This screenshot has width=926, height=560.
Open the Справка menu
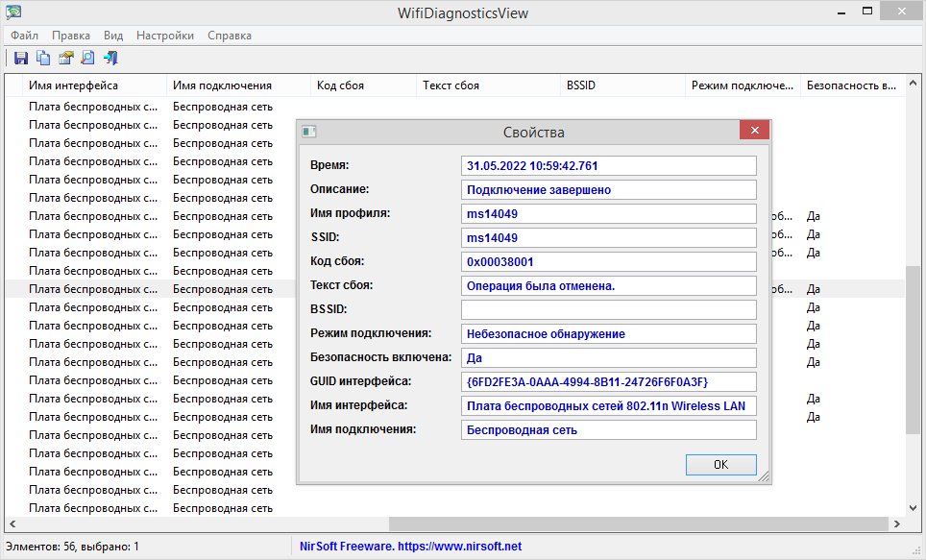230,36
